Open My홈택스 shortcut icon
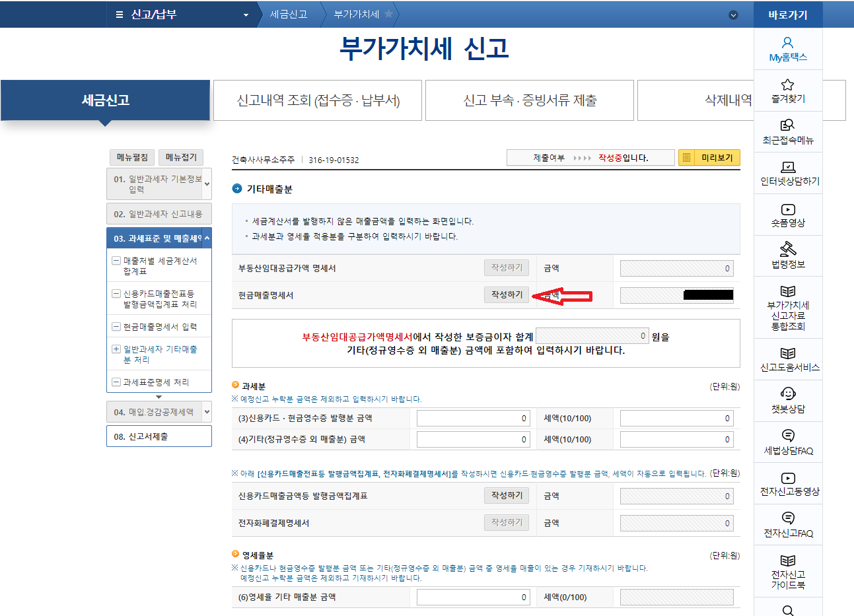The height and width of the screenshot is (616, 854). click(787, 43)
